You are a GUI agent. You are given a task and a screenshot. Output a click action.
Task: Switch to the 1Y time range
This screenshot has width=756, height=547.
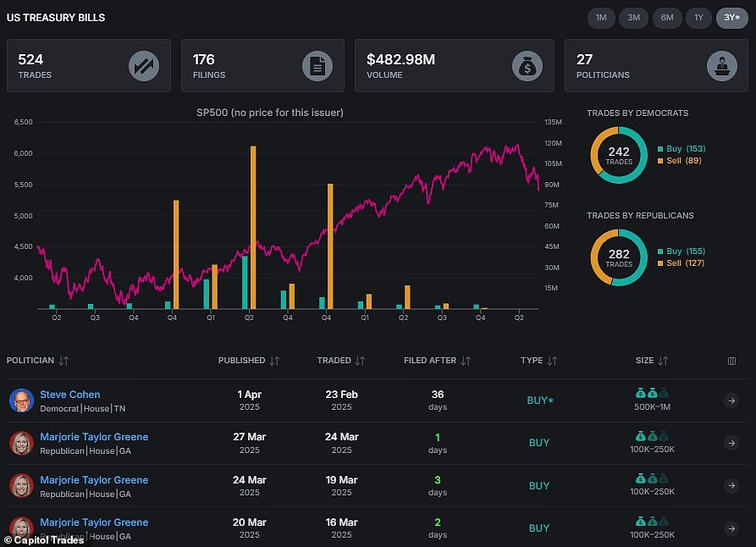pyautogui.click(x=698, y=18)
